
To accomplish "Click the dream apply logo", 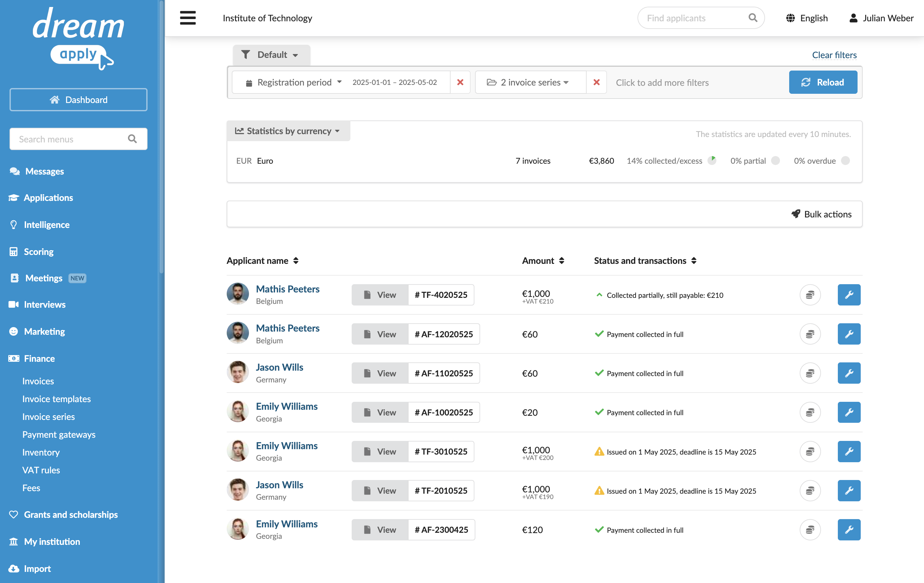I will [78, 38].
